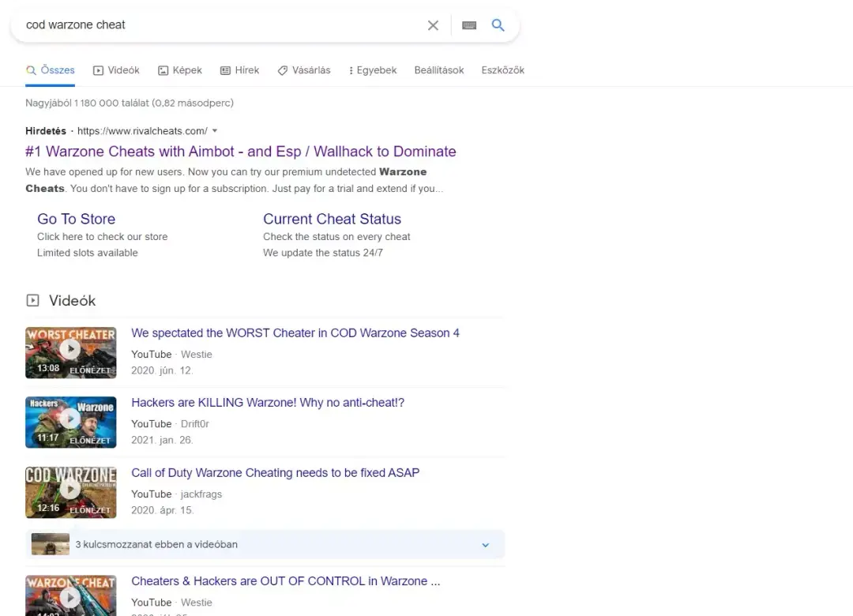The image size is (853, 616).
Task: Click the '2021. jan. 26.' video date
Action: [x=162, y=440]
